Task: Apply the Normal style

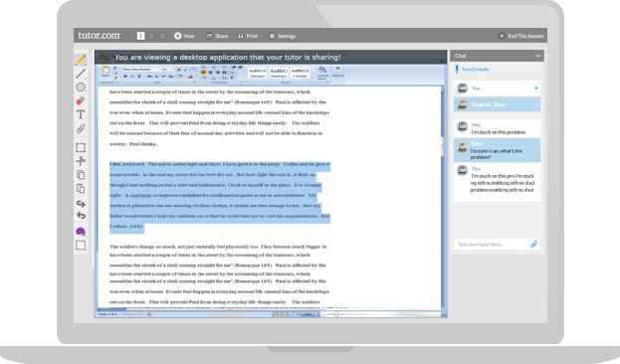Action: click(301, 73)
